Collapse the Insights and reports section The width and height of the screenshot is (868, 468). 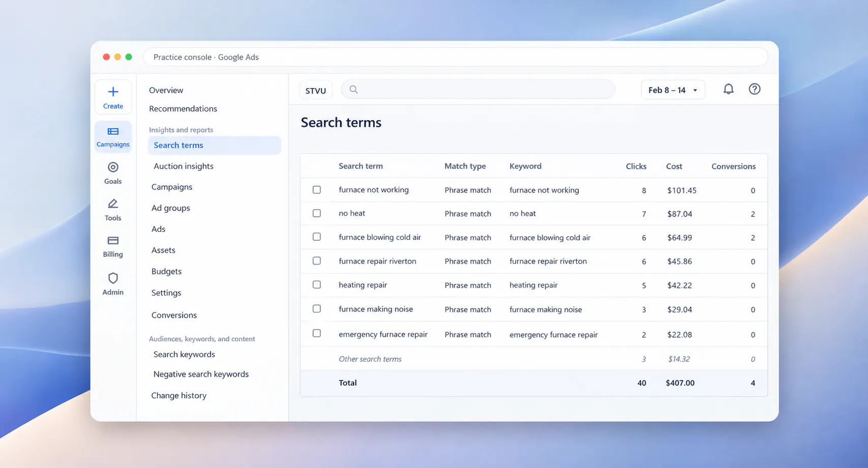point(181,130)
